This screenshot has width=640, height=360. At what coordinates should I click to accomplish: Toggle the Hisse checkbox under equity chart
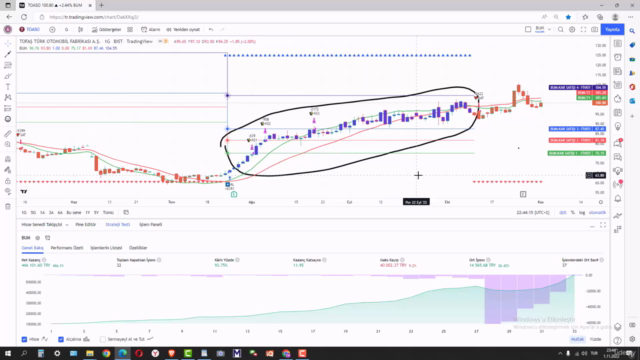pos(24,339)
